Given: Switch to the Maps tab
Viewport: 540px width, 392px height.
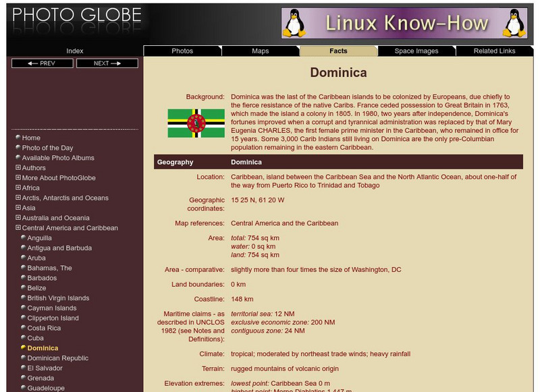Looking at the screenshot, I should [x=260, y=51].
